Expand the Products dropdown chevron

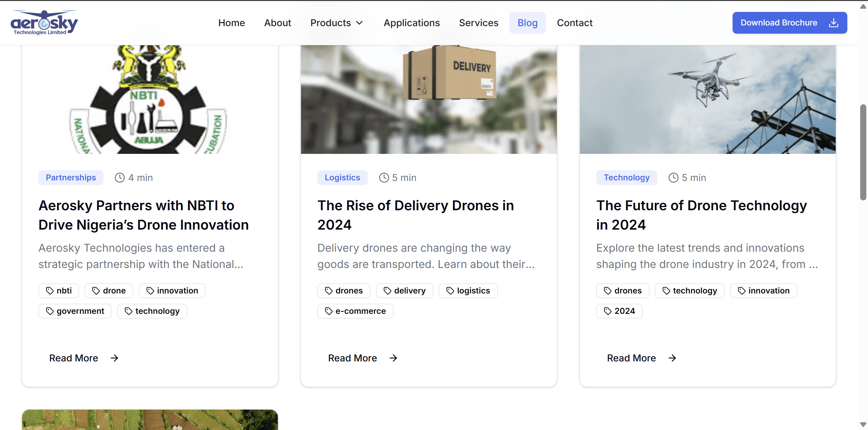click(x=359, y=23)
